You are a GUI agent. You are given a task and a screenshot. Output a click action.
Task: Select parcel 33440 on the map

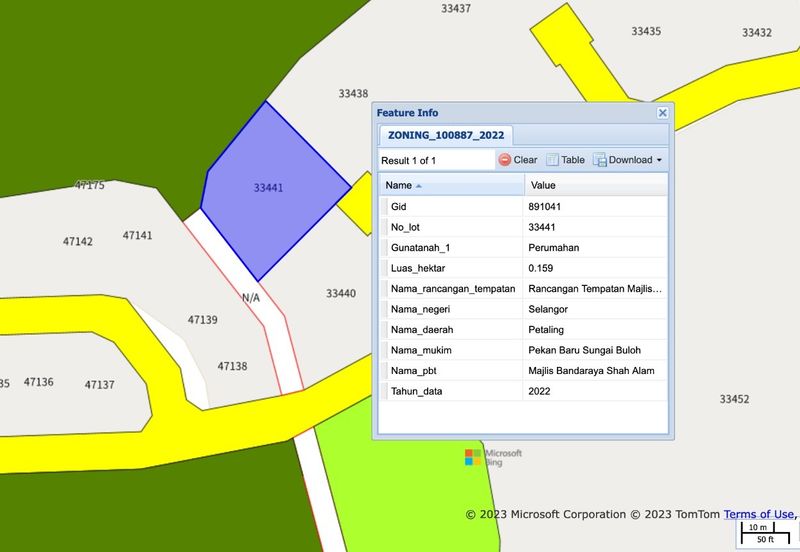pos(340,294)
